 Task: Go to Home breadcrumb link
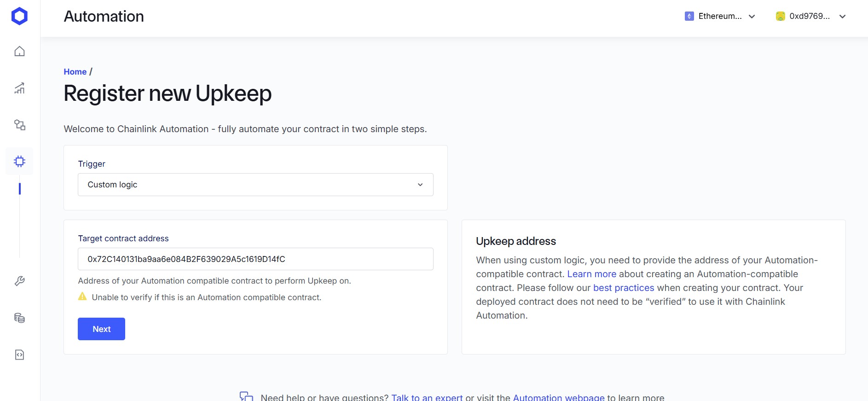coord(75,72)
